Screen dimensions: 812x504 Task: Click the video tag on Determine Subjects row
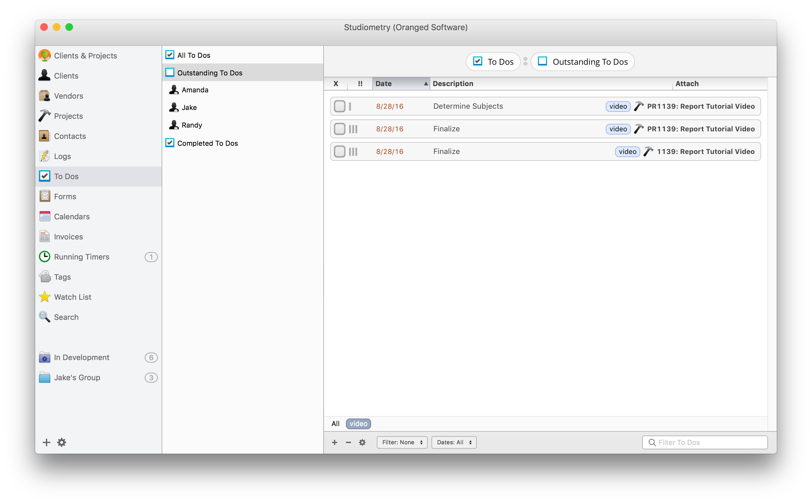(618, 106)
